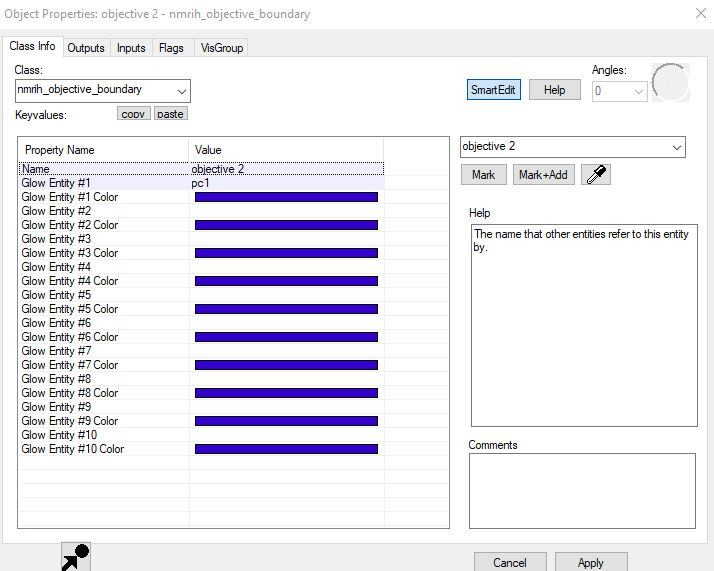Click in the Comments text box
The width and height of the screenshot is (714, 571).
point(582,491)
